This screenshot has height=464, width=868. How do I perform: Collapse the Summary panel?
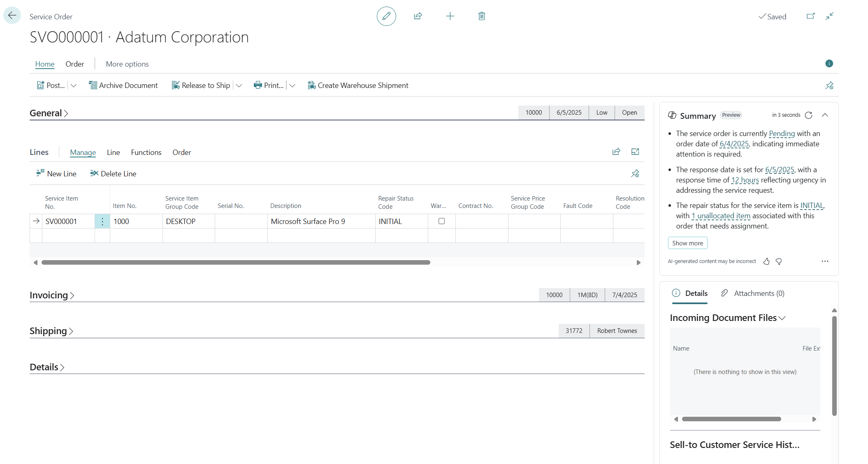pos(825,115)
